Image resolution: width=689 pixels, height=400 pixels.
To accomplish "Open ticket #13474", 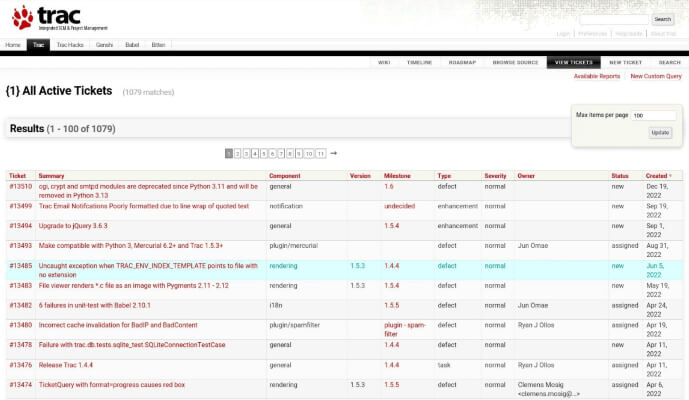I will 21,385.
